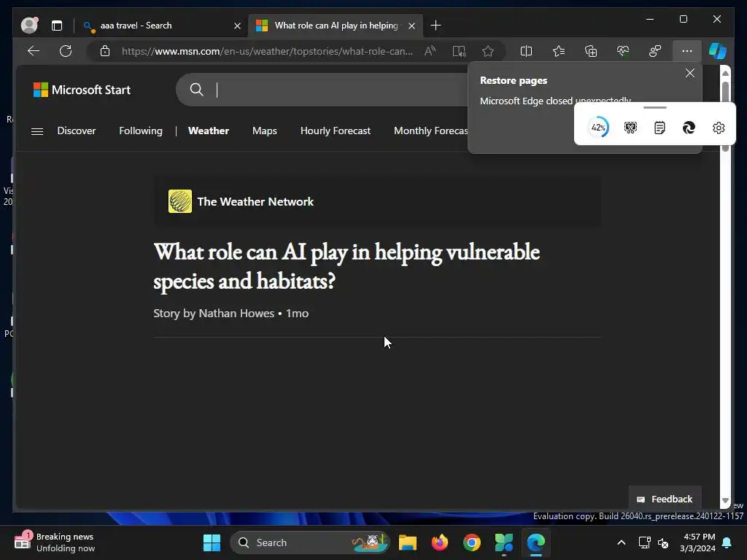Click The Weather Network logo thumbnail
The width and height of the screenshot is (747, 560).
(180, 201)
